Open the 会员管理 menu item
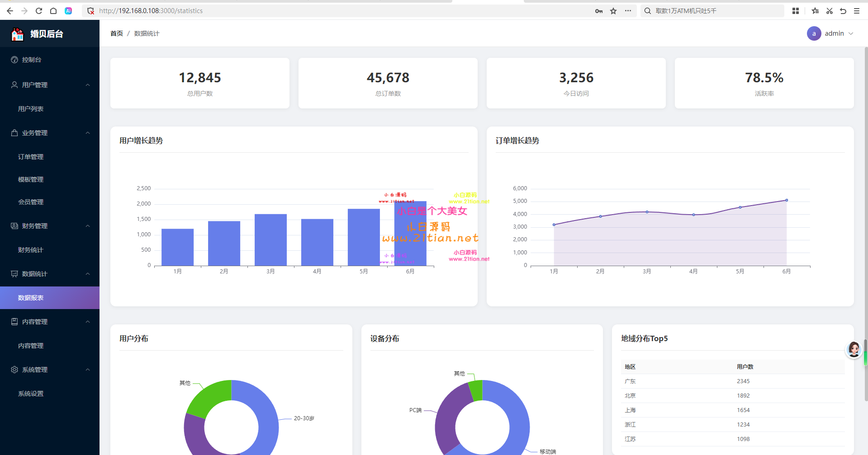This screenshot has width=868, height=455. coord(50,202)
